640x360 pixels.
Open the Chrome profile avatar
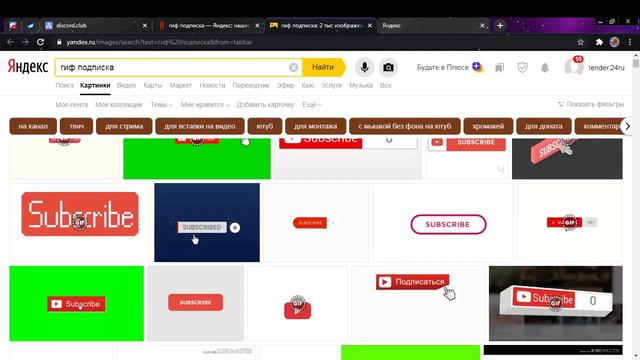614,42
